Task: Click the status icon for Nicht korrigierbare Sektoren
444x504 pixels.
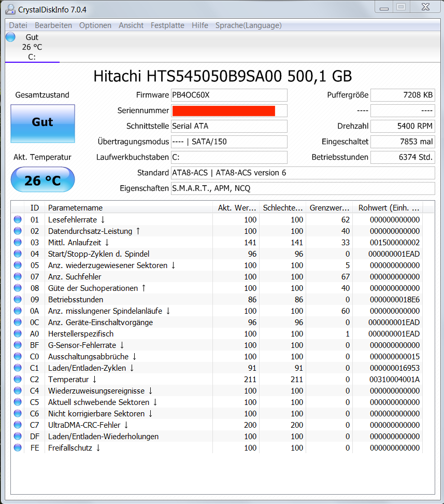Action: pyautogui.click(x=18, y=413)
